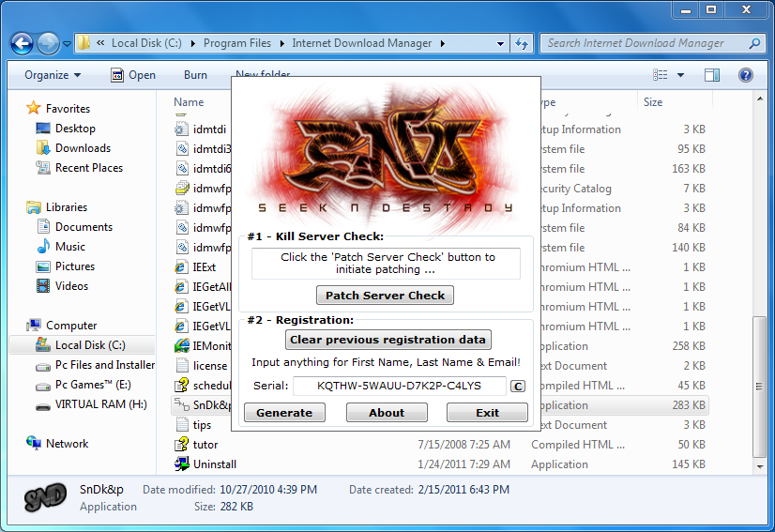Select the idmtdi file icon
Image resolution: width=775 pixels, height=532 pixels.
click(x=182, y=129)
